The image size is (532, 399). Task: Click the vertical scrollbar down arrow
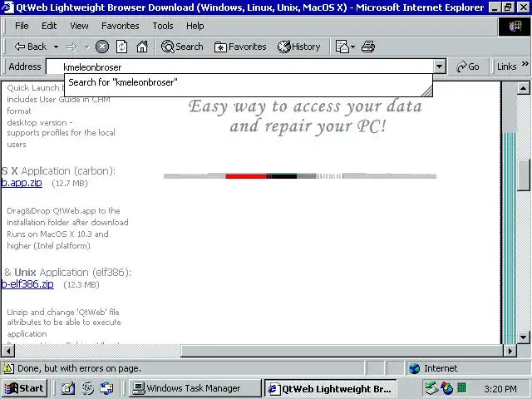pos(523,337)
